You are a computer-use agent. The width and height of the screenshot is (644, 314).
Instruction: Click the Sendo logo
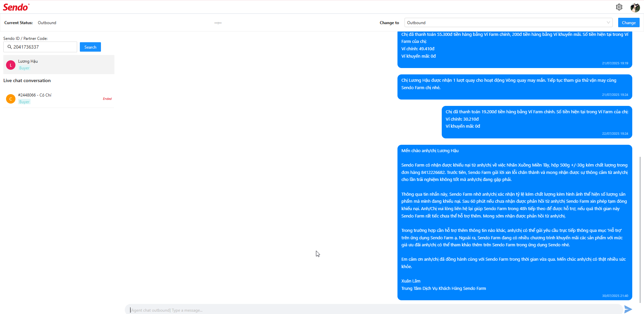pos(16,7)
